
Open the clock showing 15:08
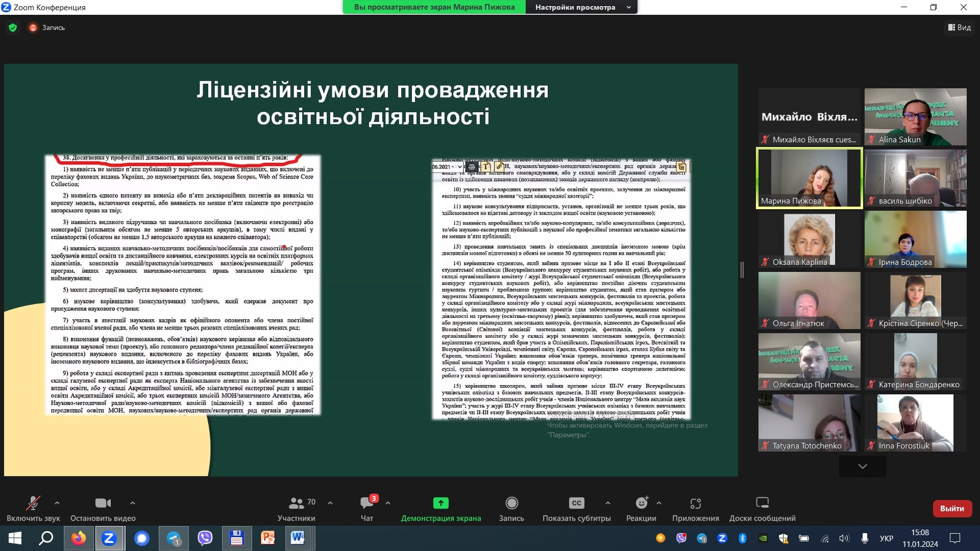point(920,538)
